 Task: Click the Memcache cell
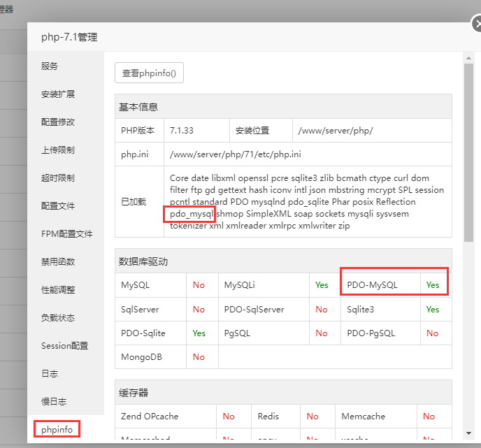coord(376,416)
